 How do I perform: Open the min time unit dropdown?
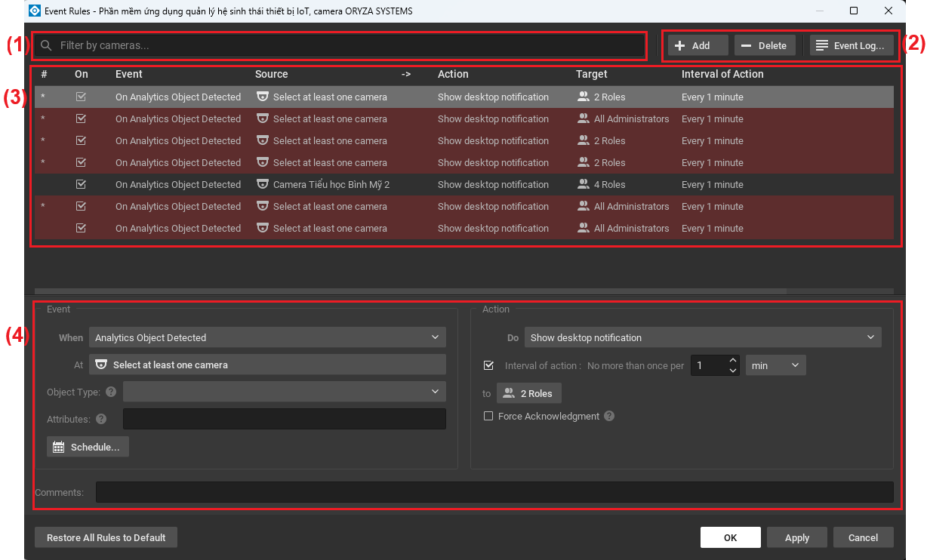(x=776, y=365)
